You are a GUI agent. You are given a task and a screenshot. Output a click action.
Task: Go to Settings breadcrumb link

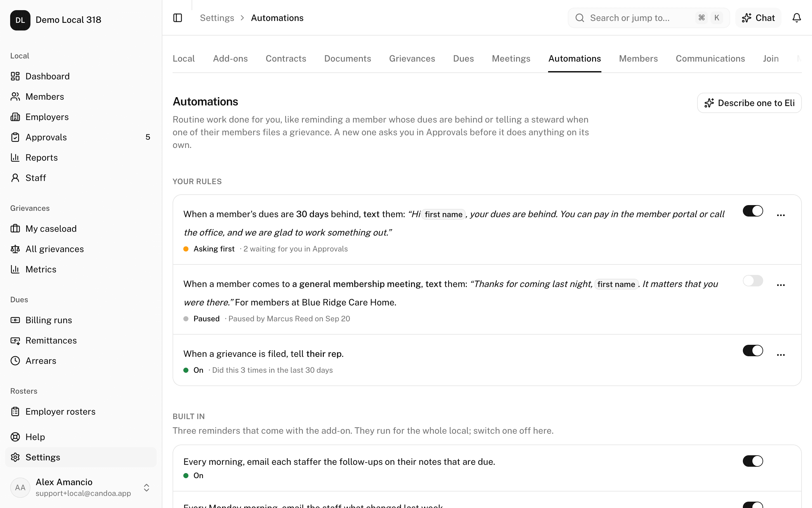click(x=217, y=18)
